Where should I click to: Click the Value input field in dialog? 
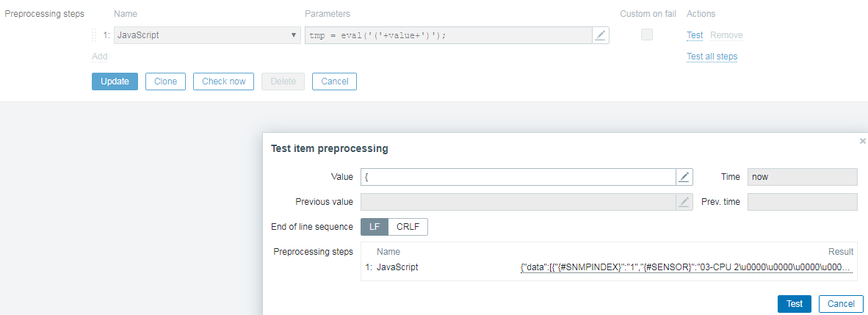(x=518, y=177)
